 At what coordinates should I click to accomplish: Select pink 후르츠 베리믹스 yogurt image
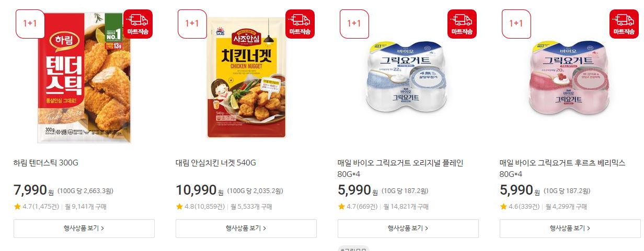pos(570,78)
